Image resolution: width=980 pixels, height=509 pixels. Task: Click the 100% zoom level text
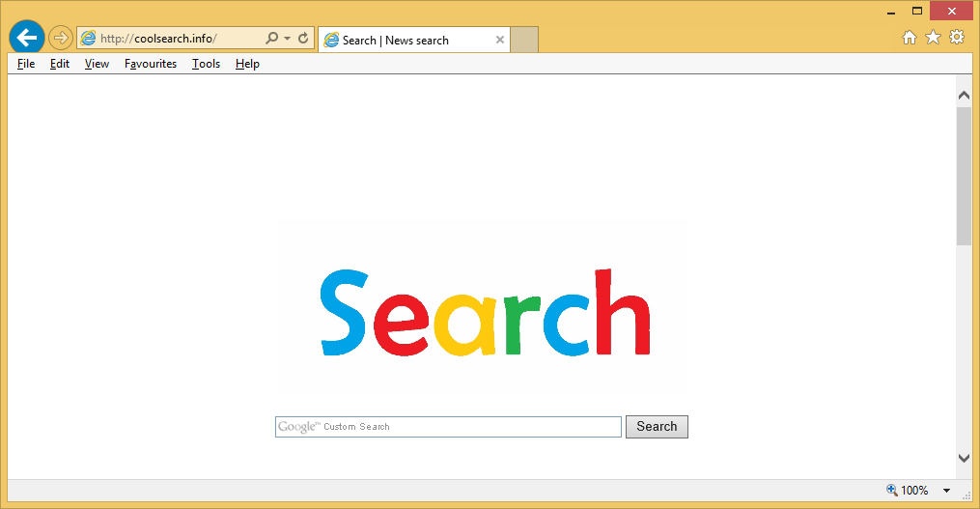tap(914, 491)
